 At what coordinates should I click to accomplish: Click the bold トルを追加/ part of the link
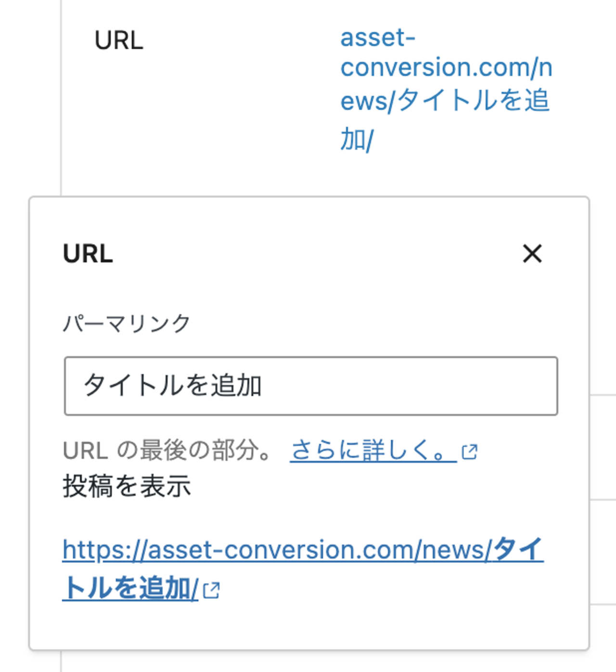[x=130, y=588]
